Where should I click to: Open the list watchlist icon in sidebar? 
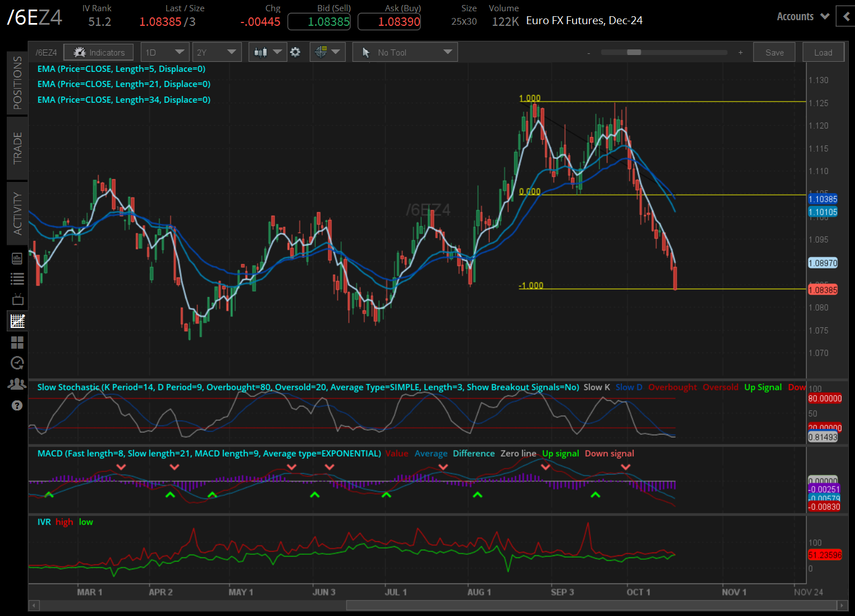click(17, 279)
